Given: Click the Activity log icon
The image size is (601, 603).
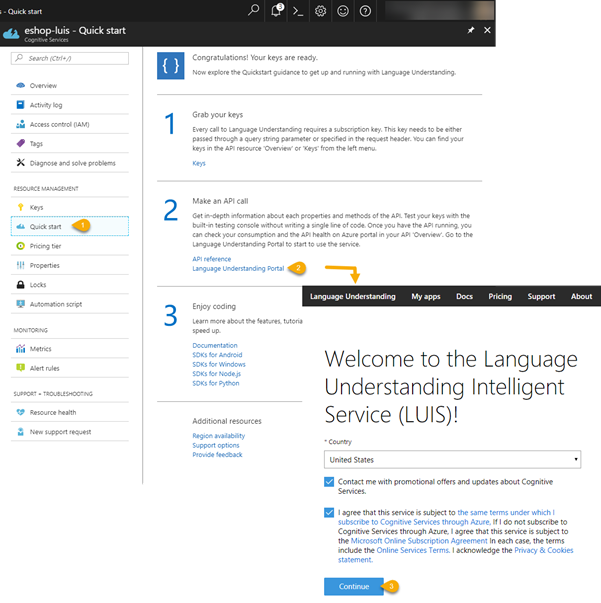Looking at the screenshot, I should click(20, 105).
